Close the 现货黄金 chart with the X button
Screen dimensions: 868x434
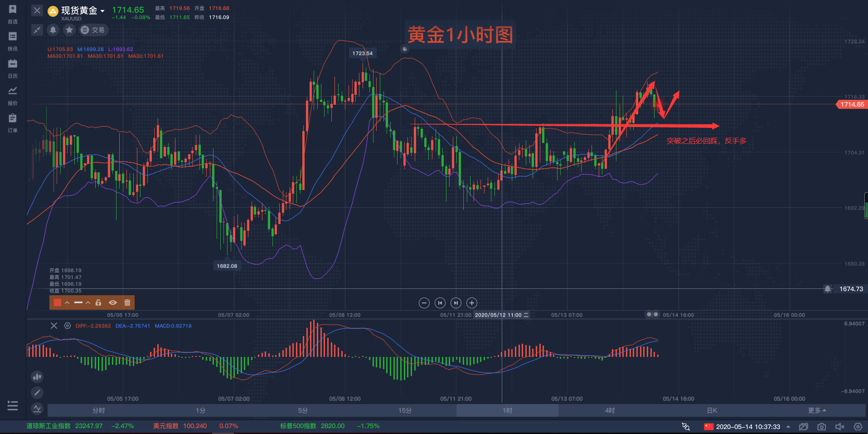coord(37,10)
